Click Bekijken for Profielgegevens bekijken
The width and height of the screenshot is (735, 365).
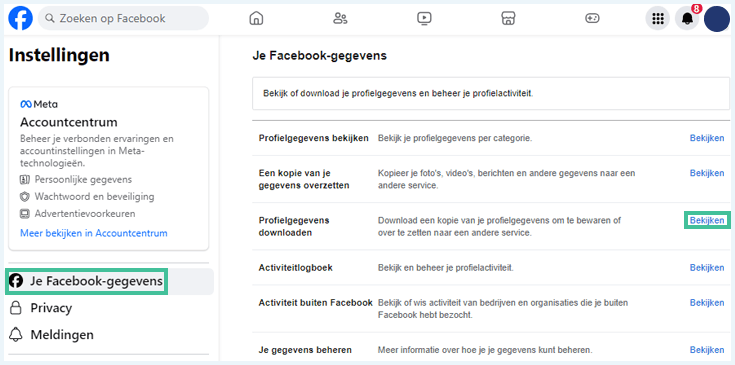(707, 138)
